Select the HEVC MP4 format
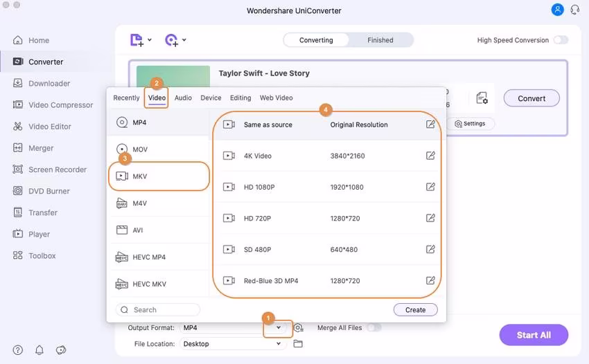 [x=159, y=257]
